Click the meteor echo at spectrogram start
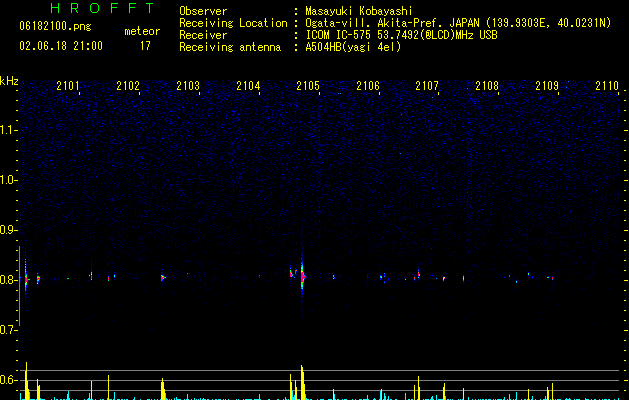The width and height of the screenshot is (629, 400). (x=26, y=279)
